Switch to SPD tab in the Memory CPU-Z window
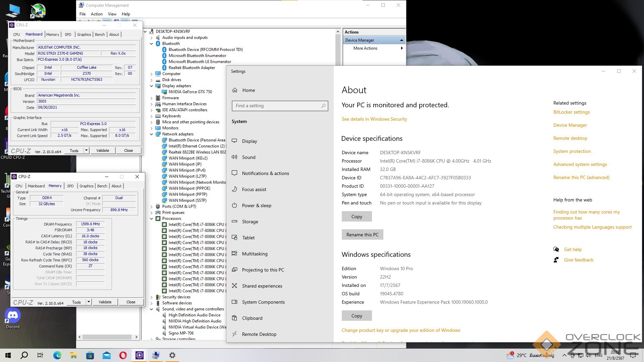This screenshot has width=644, height=362. tap(70, 186)
